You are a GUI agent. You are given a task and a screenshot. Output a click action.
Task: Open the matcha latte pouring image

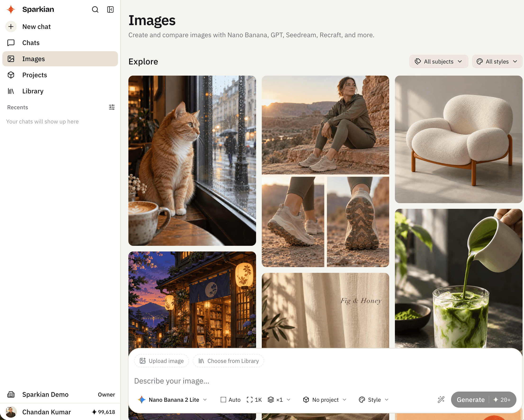coord(458,278)
